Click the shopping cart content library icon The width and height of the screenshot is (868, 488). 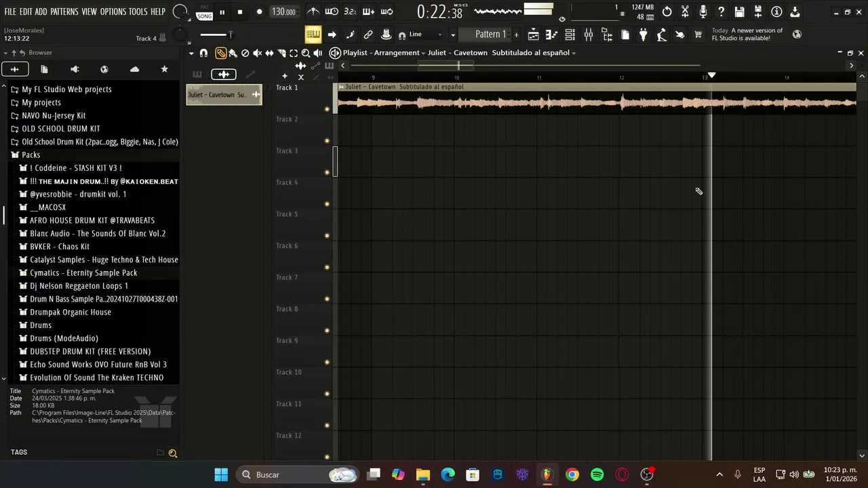[698, 35]
